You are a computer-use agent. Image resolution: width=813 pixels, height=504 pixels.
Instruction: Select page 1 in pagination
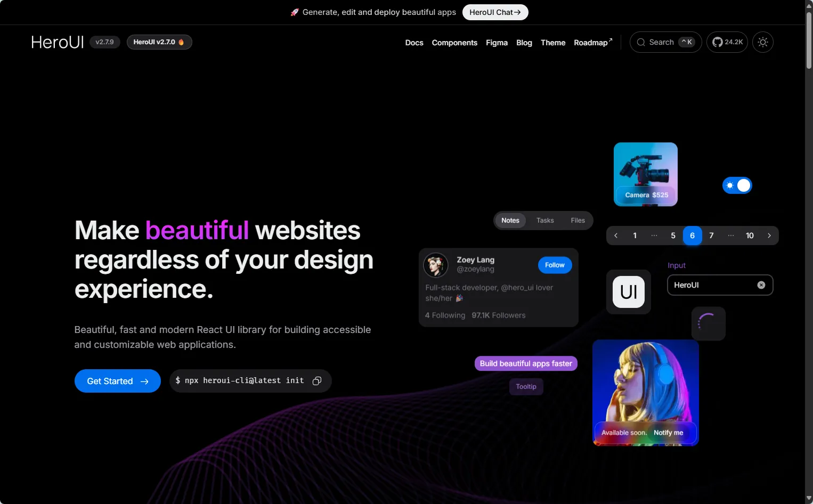click(x=635, y=235)
